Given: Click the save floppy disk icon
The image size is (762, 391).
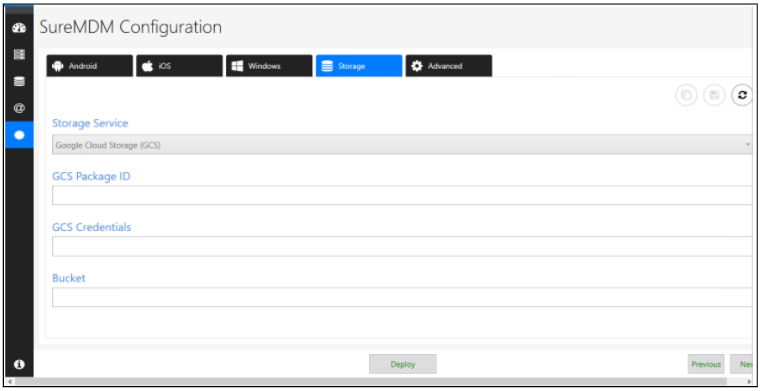Looking at the screenshot, I should click(x=714, y=95).
